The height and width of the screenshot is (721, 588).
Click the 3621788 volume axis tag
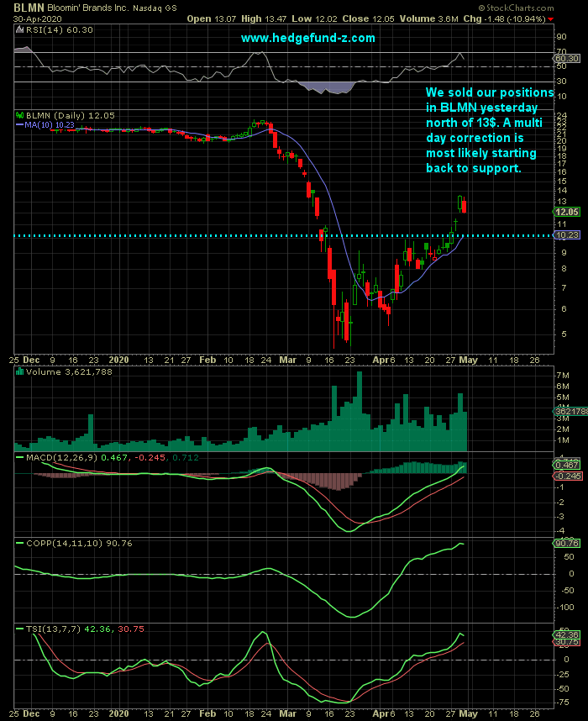(x=570, y=412)
